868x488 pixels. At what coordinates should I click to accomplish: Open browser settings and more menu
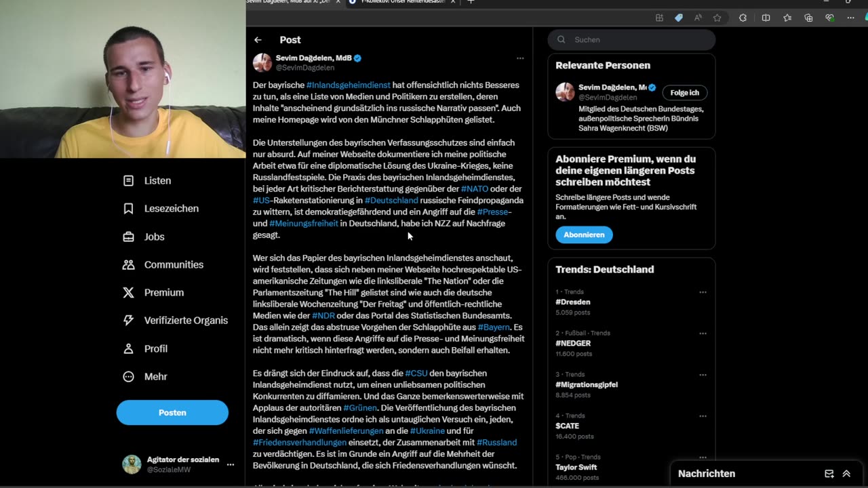tap(851, 18)
